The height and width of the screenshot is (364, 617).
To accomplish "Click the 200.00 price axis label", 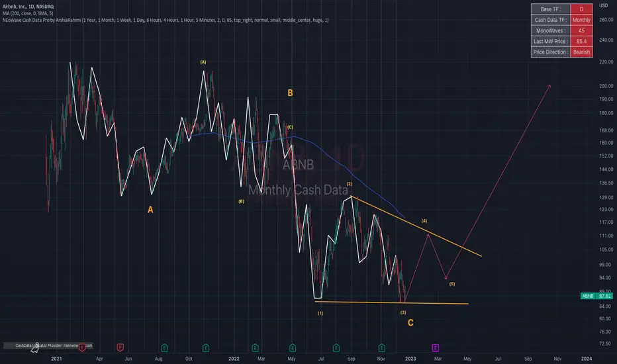I will click(606, 86).
